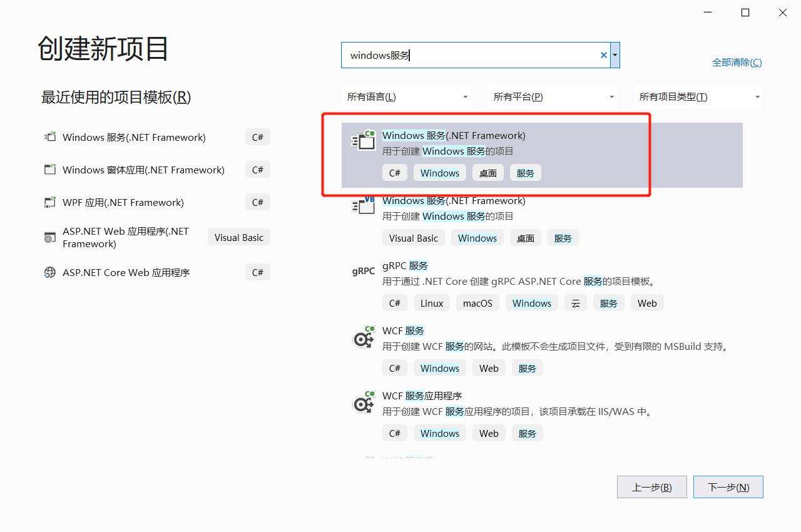
Task: Clear the search box with X icon
Action: pos(604,55)
